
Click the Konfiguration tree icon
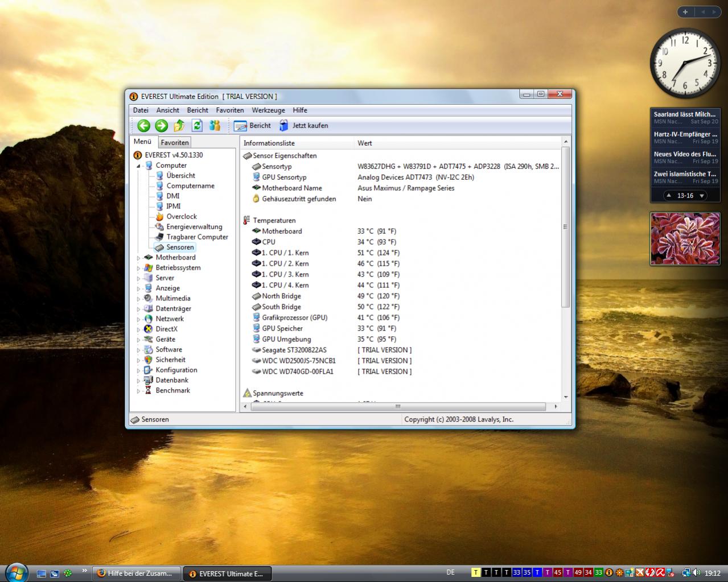click(149, 370)
